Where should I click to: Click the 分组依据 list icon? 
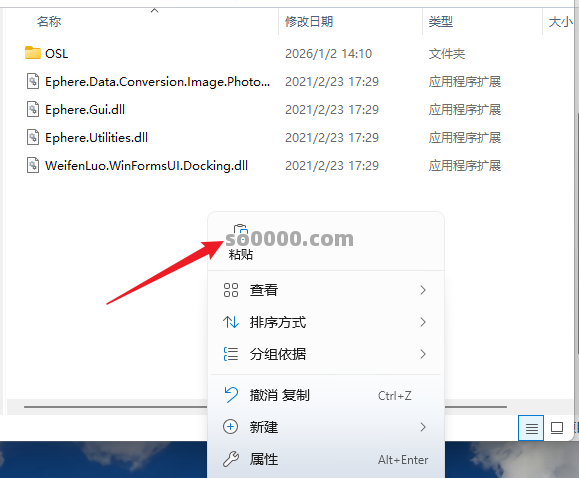click(x=231, y=354)
